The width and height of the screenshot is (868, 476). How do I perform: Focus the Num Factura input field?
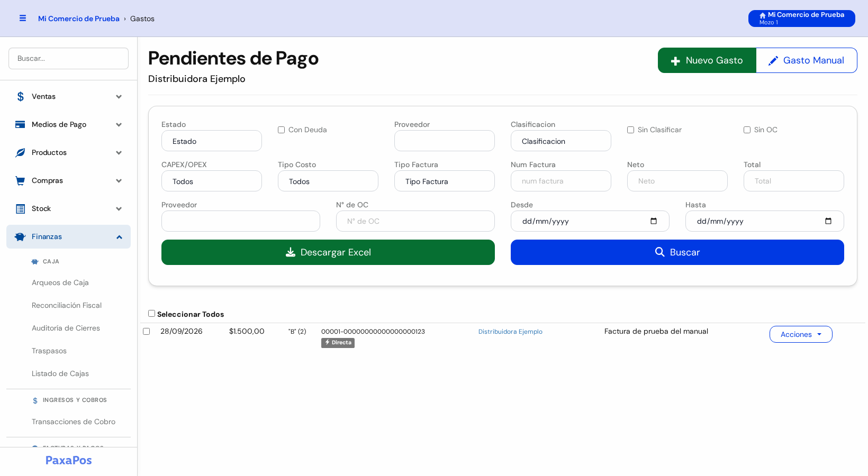(561, 181)
